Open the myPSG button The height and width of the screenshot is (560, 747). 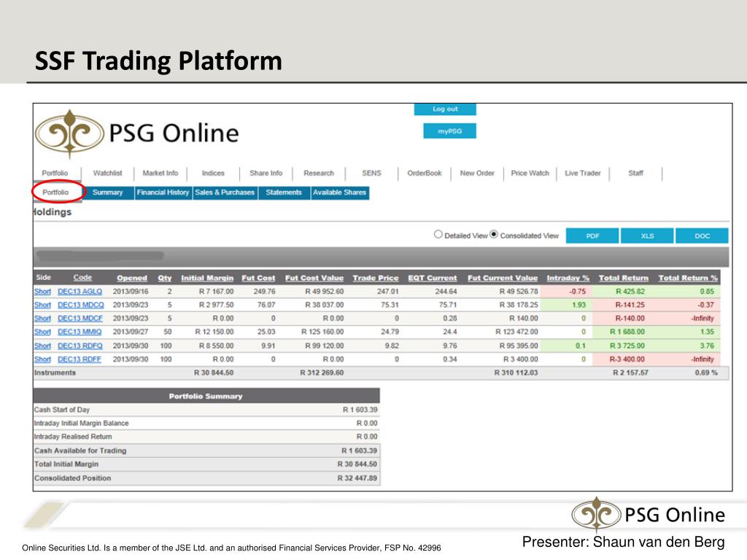click(x=449, y=131)
